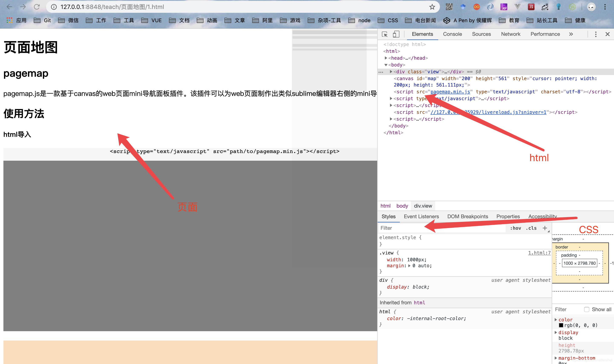The height and width of the screenshot is (364, 614).
Task: Open the Chrome three-dot menu
Action: coord(605,7)
